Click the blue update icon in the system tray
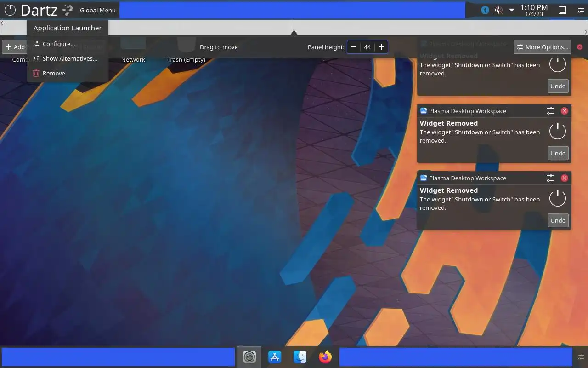Screen dimensions: 588x368 pyautogui.click(x=485, y=10)
